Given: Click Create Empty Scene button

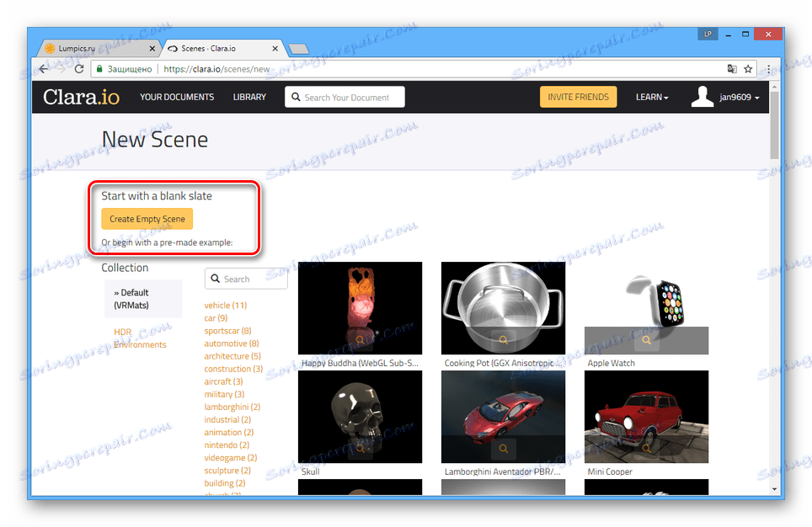Looking at the screenshot, I should point(147,219).
